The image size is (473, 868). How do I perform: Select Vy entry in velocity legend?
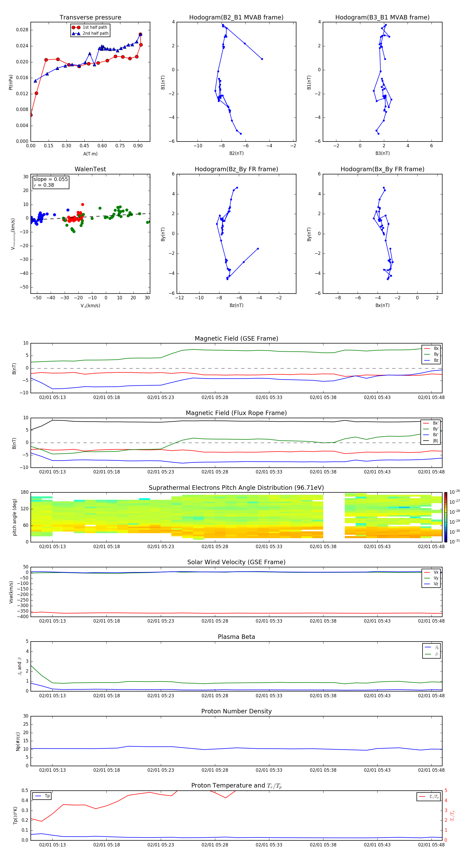click(431, 578)
